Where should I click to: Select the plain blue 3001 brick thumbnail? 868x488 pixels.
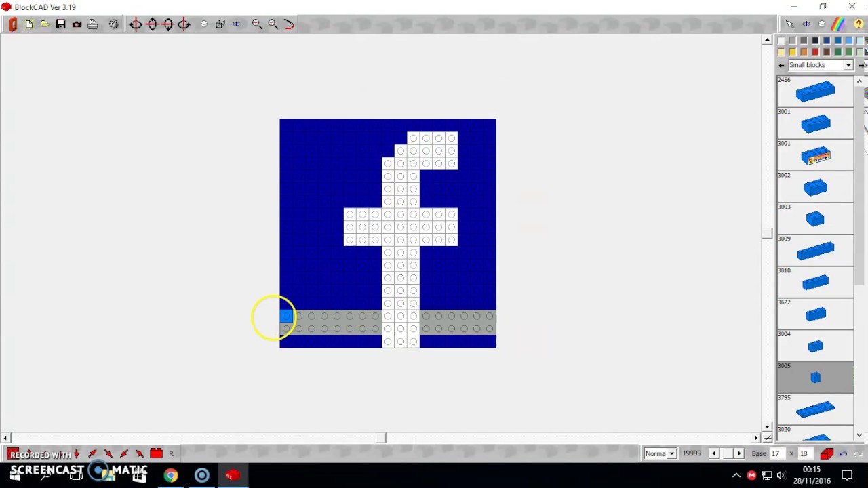(x=815, y=123)
